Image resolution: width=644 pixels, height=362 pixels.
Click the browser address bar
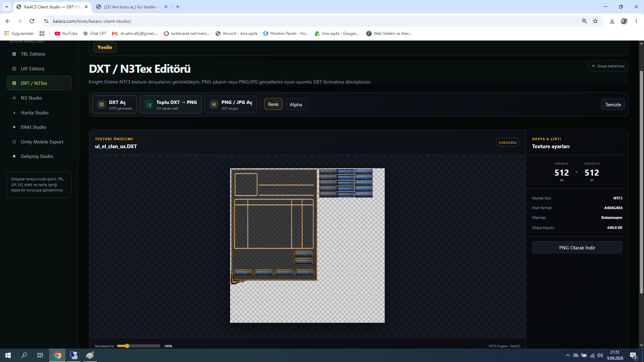click(x=315, y=21)
